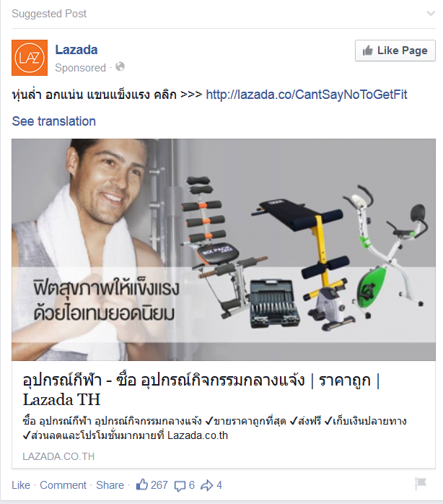The width and height of the screenshot is (443, 504).
Task: Open the fitness equipment ad image
Action: pos(224,250)
